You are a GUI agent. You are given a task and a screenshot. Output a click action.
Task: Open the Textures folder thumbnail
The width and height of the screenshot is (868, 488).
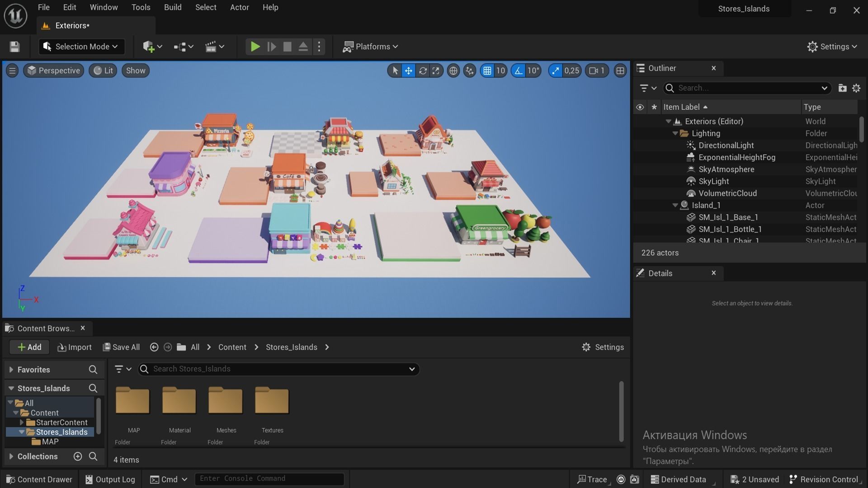click(x=272, y=400)
